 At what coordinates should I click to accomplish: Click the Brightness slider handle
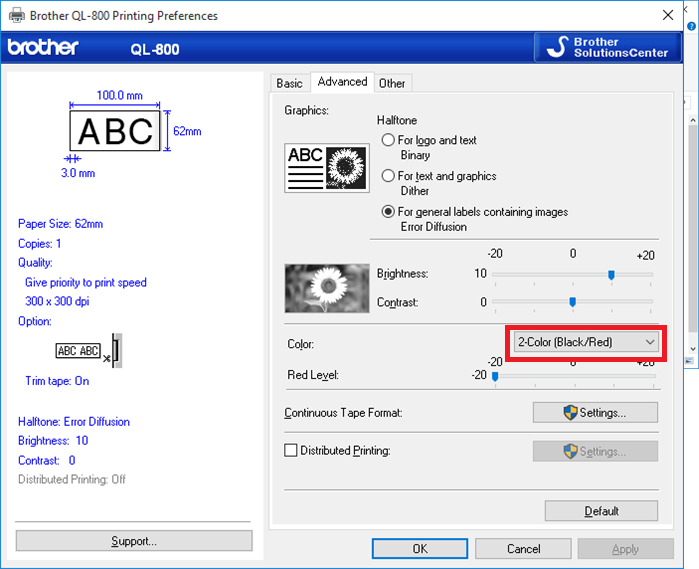[x=611, y=274]
